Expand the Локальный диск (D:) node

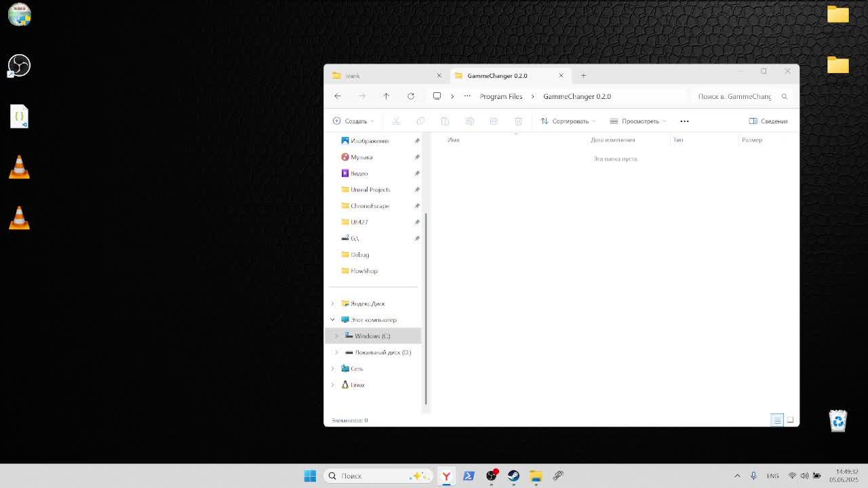(336, 352)
